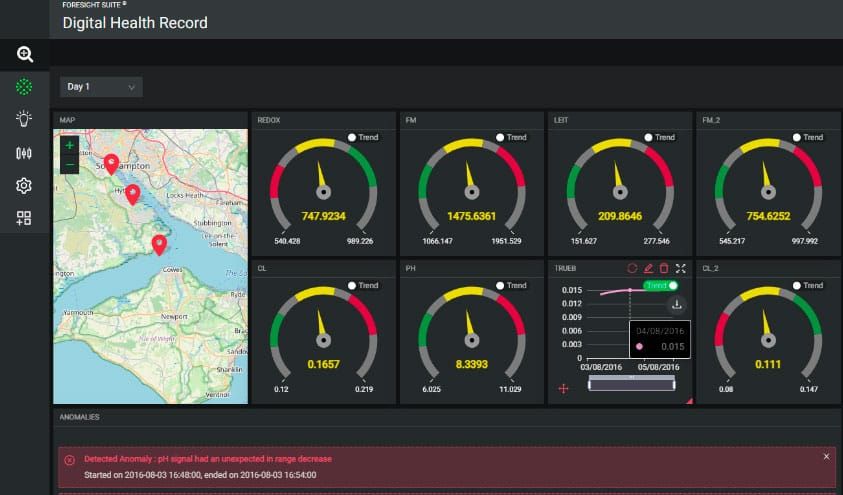Click the Southampton map marker pin

(x=111, y=163)
